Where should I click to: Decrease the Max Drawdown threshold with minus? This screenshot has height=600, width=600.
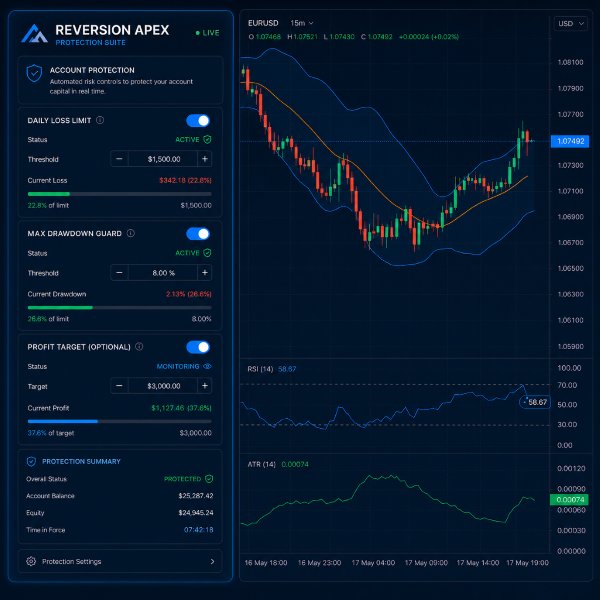point(119,272)
